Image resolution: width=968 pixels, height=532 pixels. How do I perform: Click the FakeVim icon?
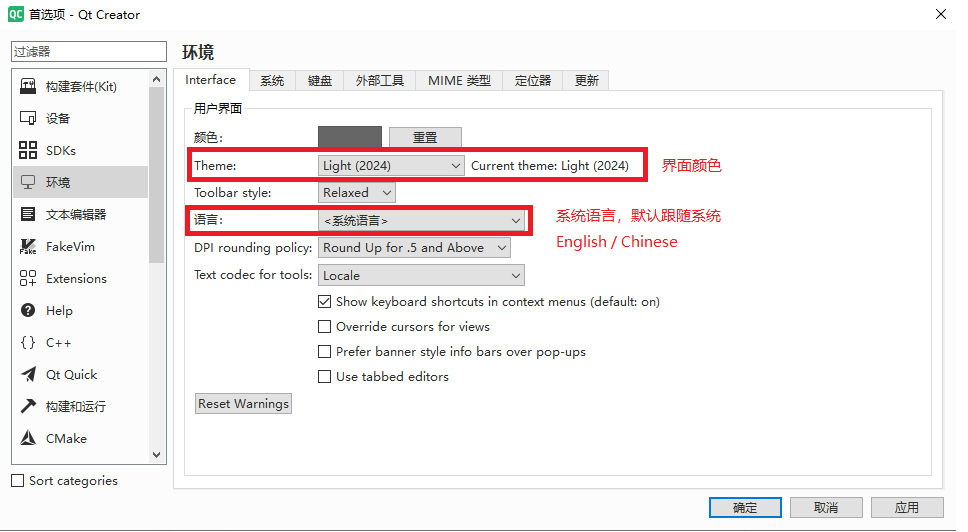[28, 246]
